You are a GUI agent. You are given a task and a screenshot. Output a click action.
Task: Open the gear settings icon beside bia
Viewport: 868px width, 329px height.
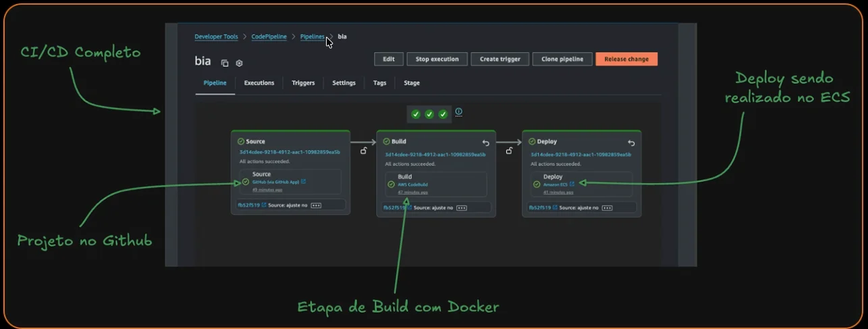239,63
